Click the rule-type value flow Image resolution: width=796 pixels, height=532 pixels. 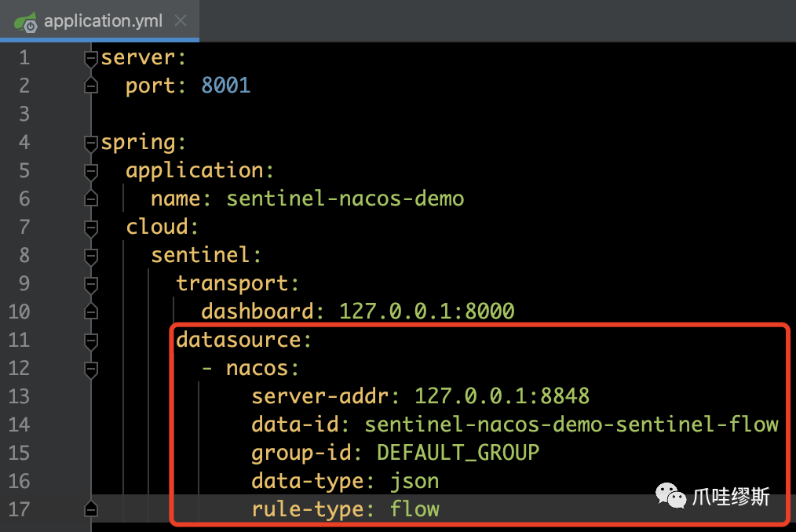414,509
